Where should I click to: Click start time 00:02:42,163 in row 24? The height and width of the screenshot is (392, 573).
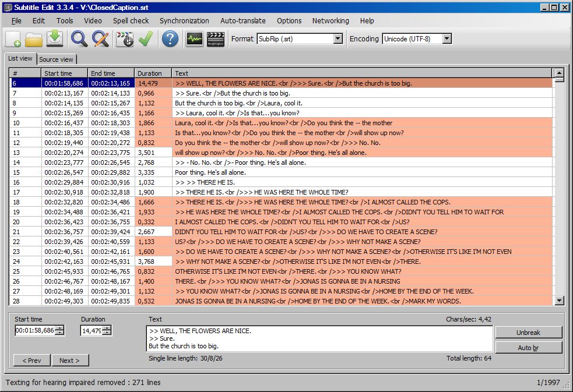click(x=64, y=262)
